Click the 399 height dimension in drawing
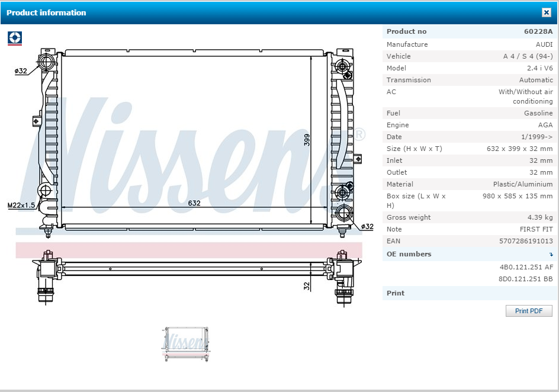The width and height of the screenshot is (559, 392). (x=307, y=140)
